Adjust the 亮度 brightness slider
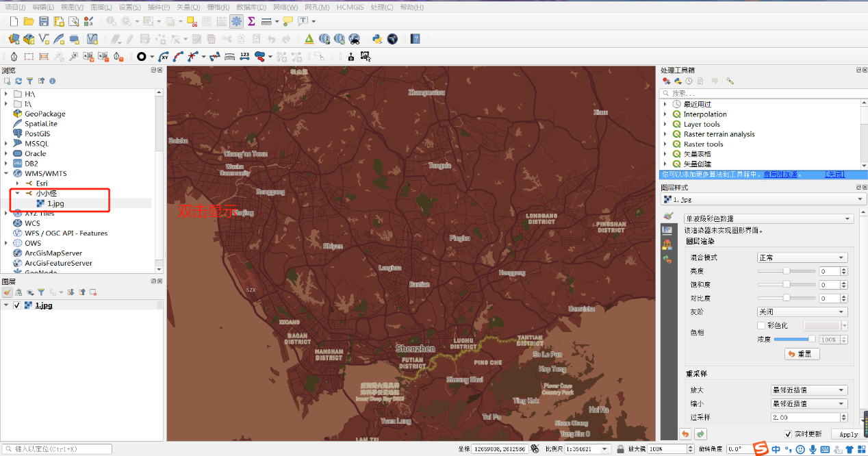The width and height of the screenshot is (868, 456). [x=787, y=271]
